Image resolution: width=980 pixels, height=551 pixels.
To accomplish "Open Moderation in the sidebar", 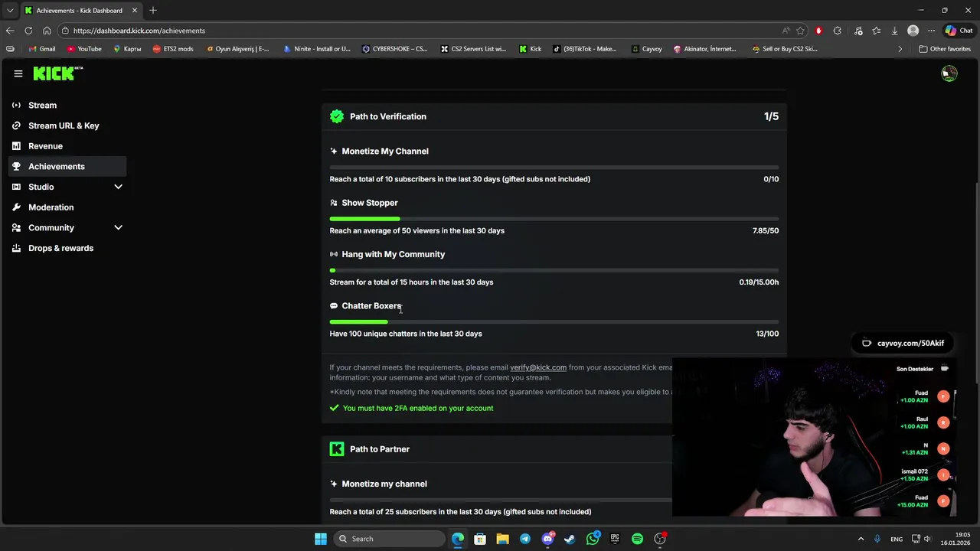I will point(67,207).
